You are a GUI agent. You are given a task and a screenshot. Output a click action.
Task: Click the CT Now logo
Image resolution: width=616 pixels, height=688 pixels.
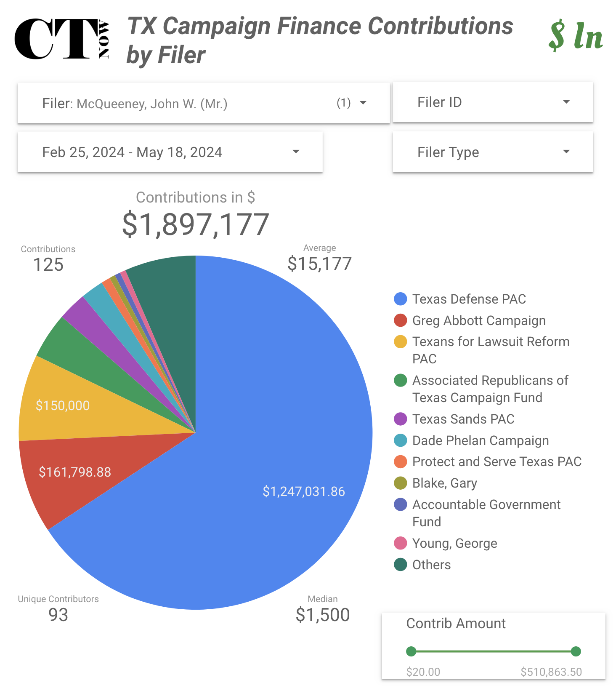(x=62, y=39)
